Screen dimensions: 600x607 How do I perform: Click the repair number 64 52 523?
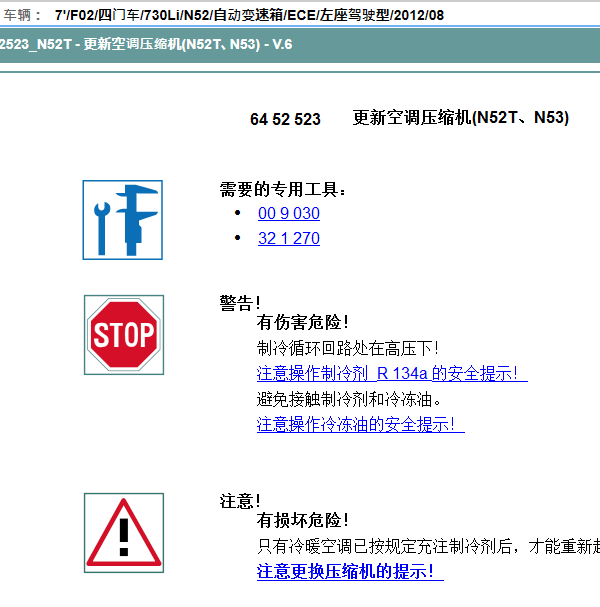click(285, 119)
